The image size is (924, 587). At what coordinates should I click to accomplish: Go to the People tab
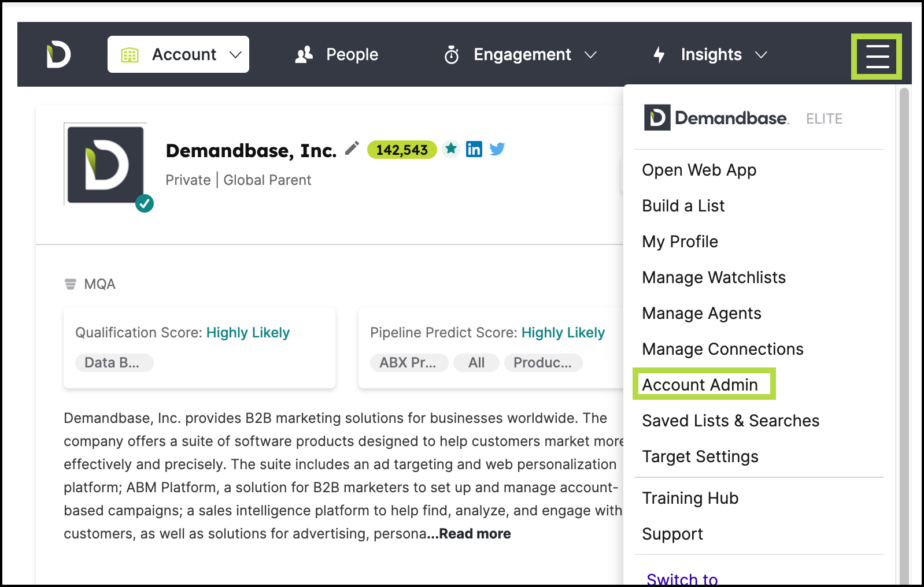337,54
